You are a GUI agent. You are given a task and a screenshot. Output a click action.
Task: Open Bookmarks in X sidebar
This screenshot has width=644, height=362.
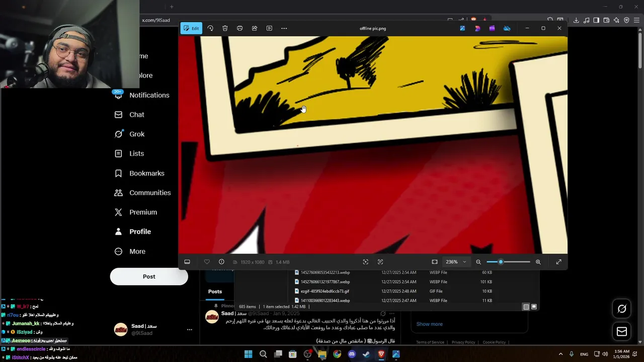(139, 173)
